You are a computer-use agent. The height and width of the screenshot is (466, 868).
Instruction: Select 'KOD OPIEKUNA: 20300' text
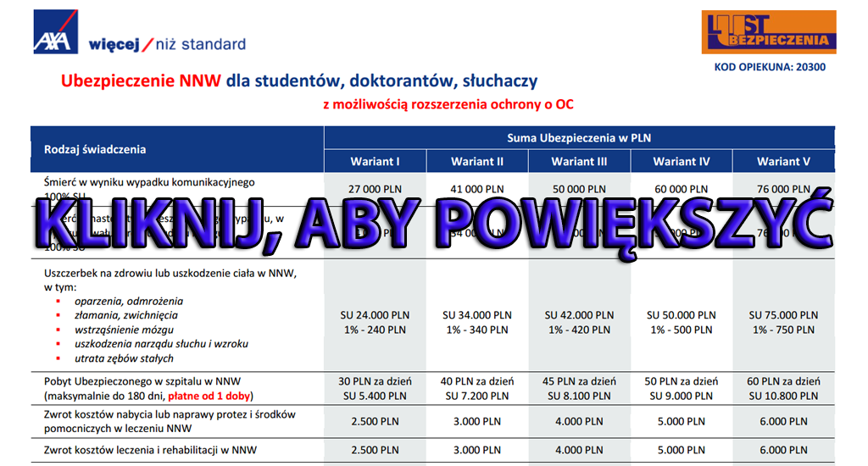(770, 67)
